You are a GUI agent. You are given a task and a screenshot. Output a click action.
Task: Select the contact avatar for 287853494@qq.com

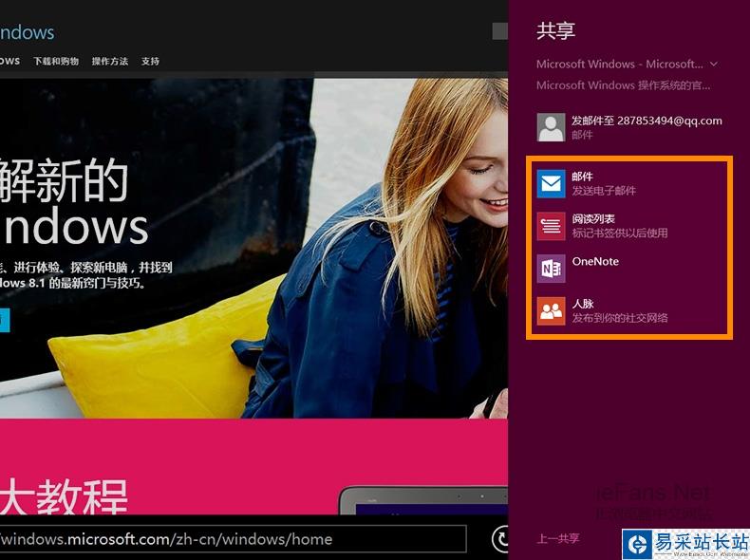[x=551, y=127]
